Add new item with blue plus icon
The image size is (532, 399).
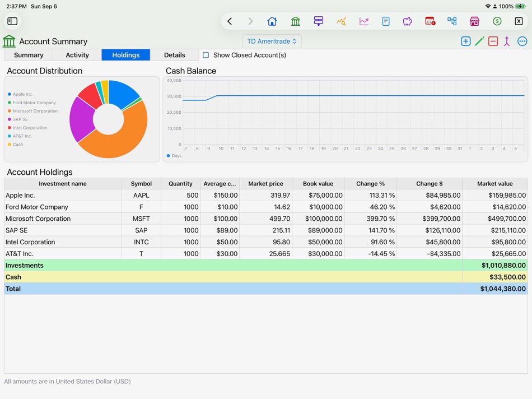pos(466,41)
